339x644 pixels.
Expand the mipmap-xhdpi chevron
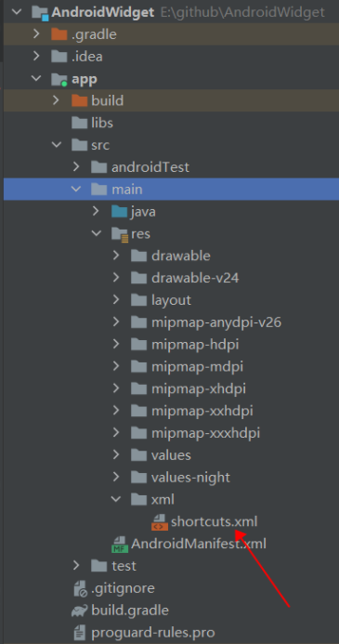pos(116,388)
